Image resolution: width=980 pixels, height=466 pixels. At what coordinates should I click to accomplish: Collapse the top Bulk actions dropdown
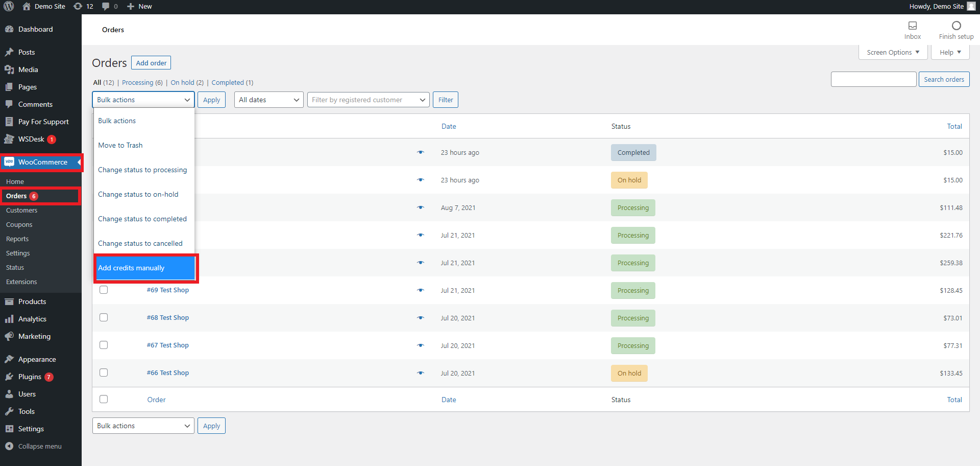click(x=143, y=100)
